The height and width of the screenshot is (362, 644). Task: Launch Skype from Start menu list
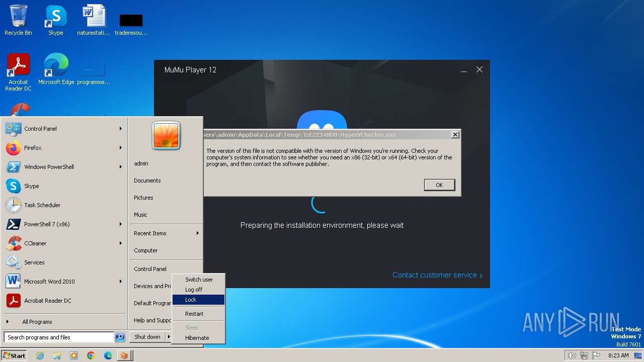point(64,186)
